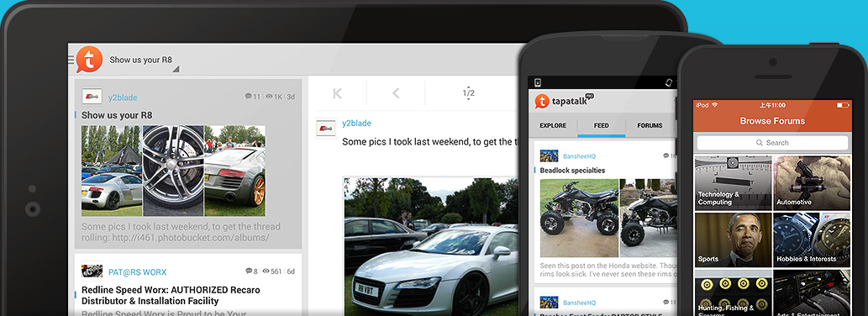The width and height of the screenshot is (868, 316).
Task: Tap the Tapatalk Pro logo on phone
Action: coord(564,101)
